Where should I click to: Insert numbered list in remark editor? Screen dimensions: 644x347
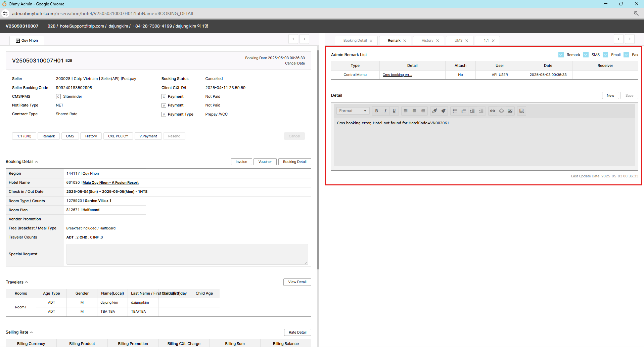(x=463, y=111)
